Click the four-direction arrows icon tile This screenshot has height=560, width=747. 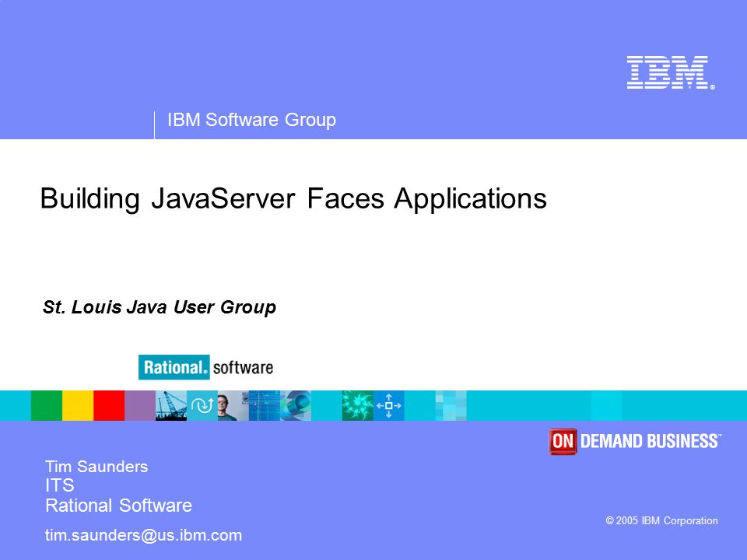[x=389, y=405]
